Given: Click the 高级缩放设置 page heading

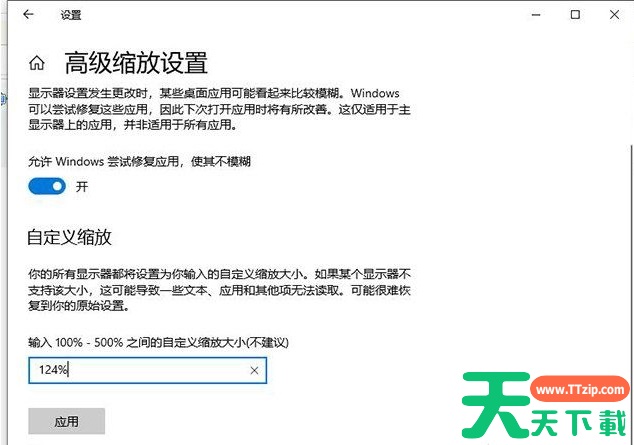Looking at the screenshot, I should [136, 63].
